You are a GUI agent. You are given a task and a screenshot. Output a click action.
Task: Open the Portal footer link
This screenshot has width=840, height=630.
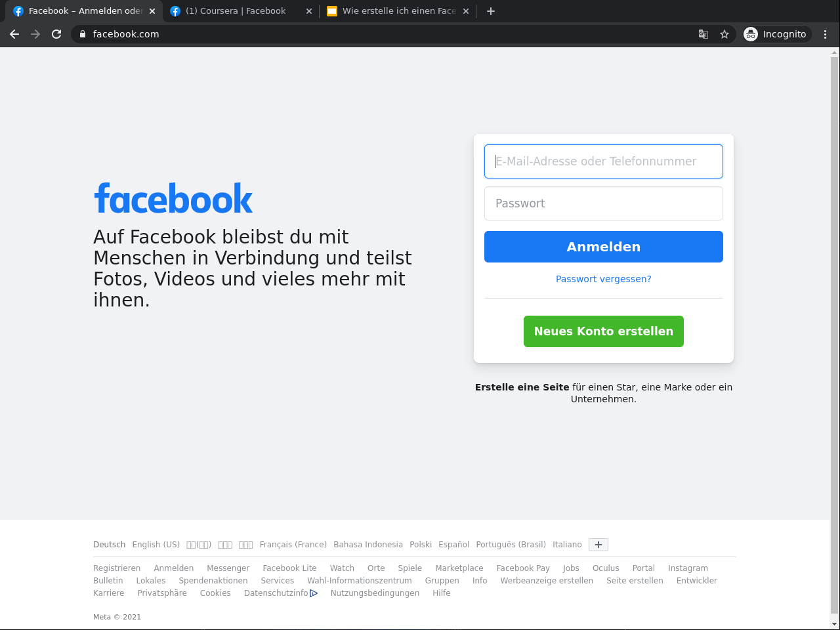point(644,568)
